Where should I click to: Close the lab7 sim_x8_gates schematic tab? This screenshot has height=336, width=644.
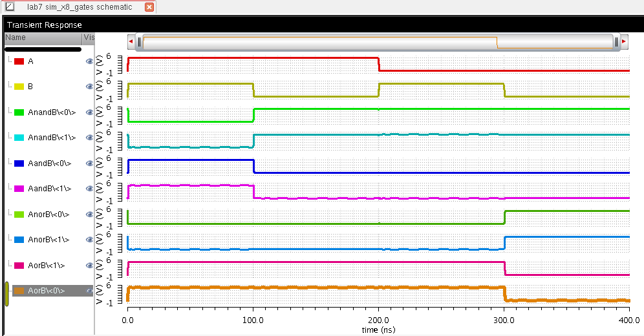[x=149, y=7]
